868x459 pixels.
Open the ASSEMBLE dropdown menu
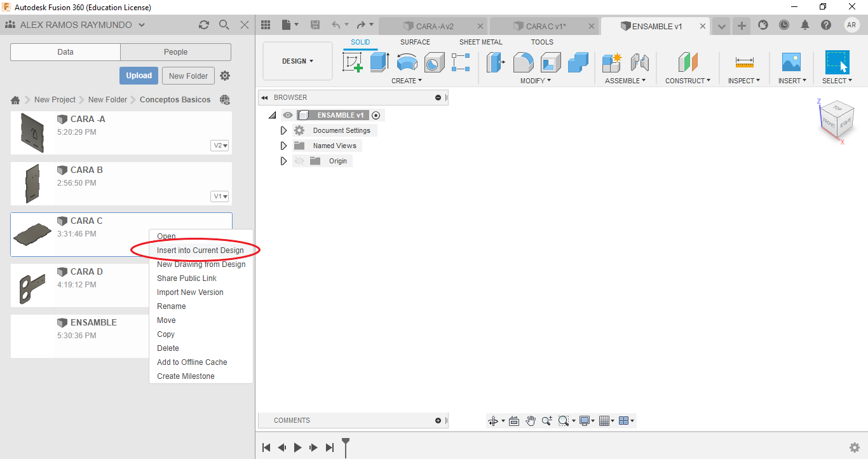pyautogui.click(x=625, y=81)
